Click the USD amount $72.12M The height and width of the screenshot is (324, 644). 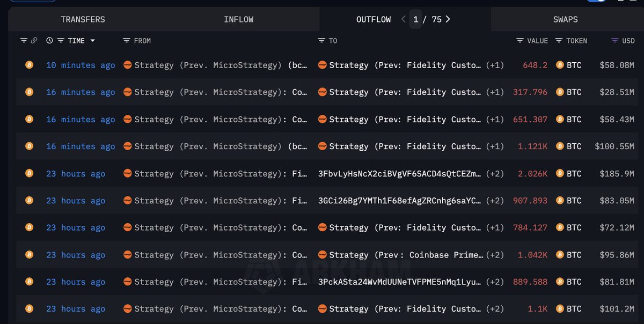(x=617, y=227)
